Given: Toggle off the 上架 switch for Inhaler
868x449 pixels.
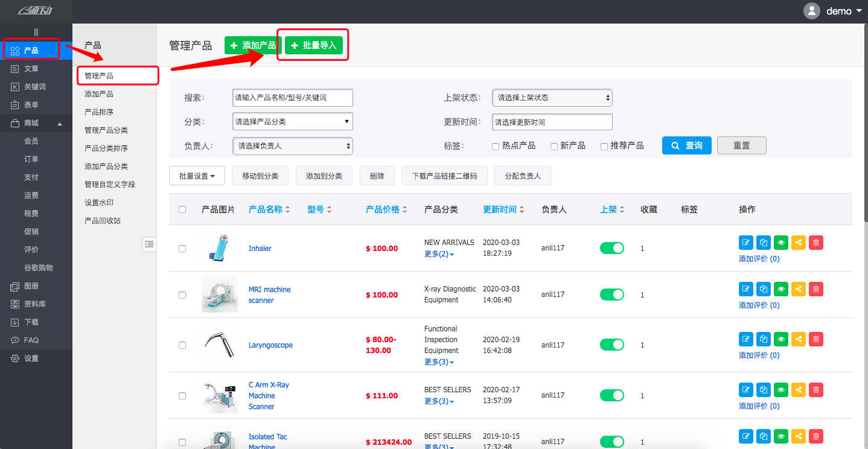Looking at the screenshot, I should click(611, 247).
